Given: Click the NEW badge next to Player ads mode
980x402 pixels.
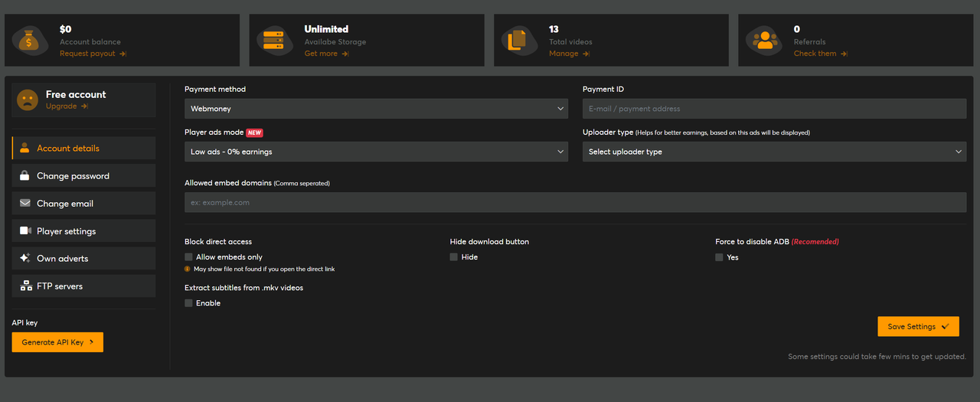Looking at the screenshot, I should click(x=254, y=132).
